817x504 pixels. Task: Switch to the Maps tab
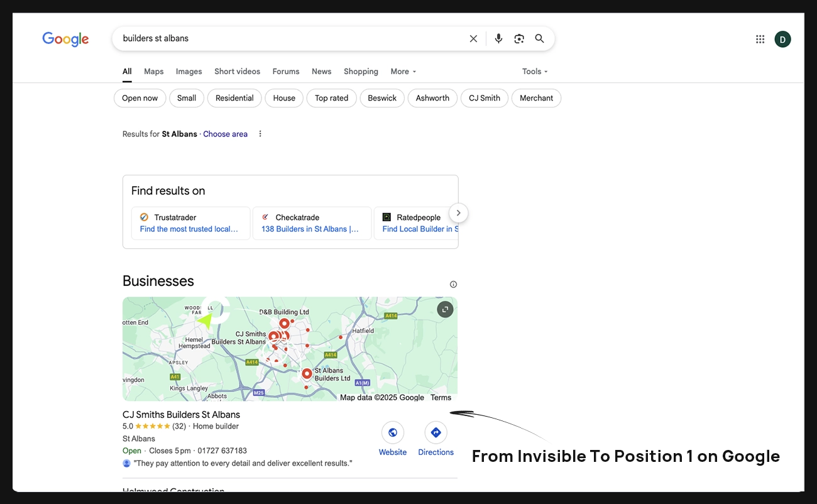(x=153, y=72)
